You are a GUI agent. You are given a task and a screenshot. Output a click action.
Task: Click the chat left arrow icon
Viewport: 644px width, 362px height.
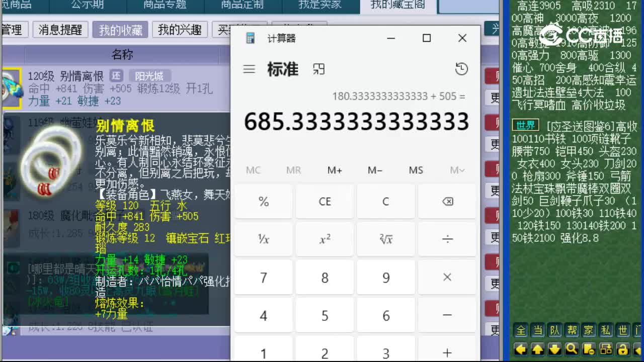(x=521, y=348)
